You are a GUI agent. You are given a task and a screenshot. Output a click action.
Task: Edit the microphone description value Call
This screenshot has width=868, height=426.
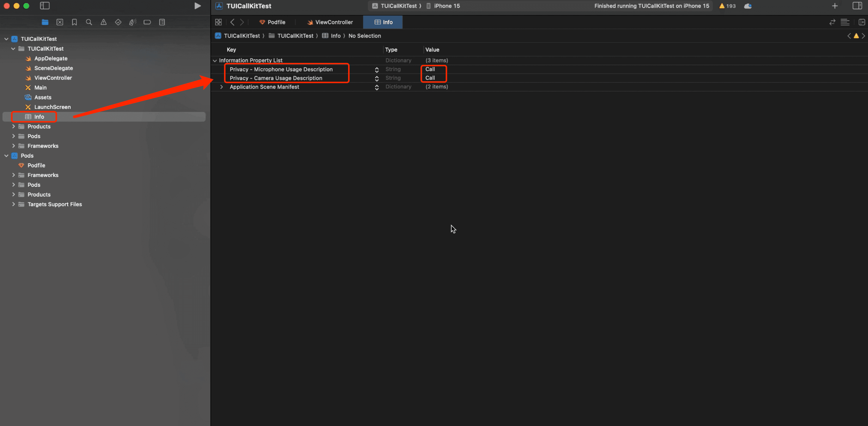pyautogui.click(x=430, y=69)
